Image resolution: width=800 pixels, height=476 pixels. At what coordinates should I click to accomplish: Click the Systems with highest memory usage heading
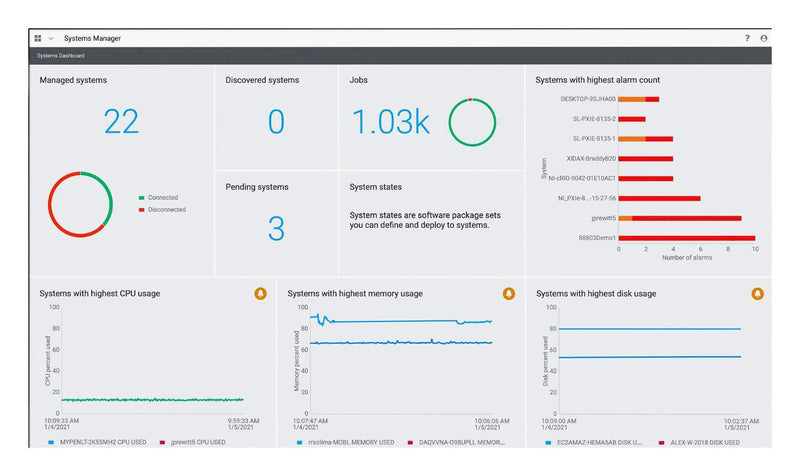click(x=355, y=293)
